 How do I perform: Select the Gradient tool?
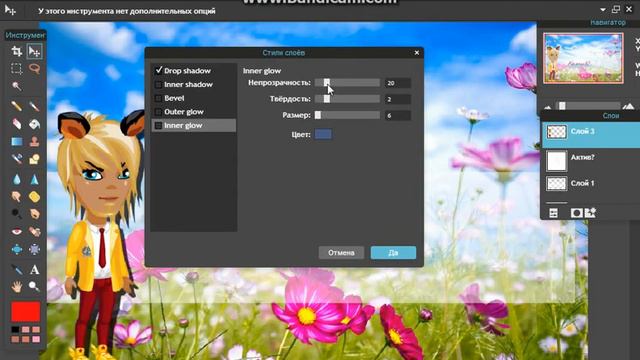click(x=17, y=142)
